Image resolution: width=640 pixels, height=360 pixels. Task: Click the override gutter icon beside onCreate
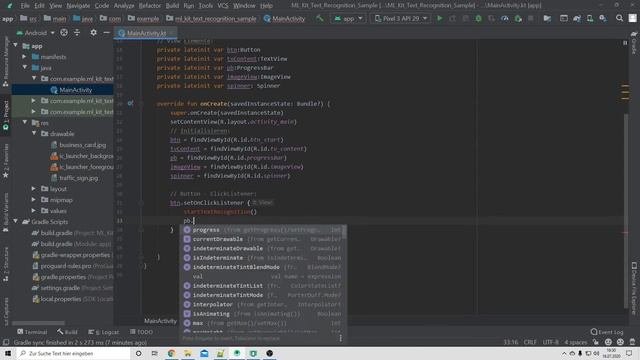coord(130,104)
